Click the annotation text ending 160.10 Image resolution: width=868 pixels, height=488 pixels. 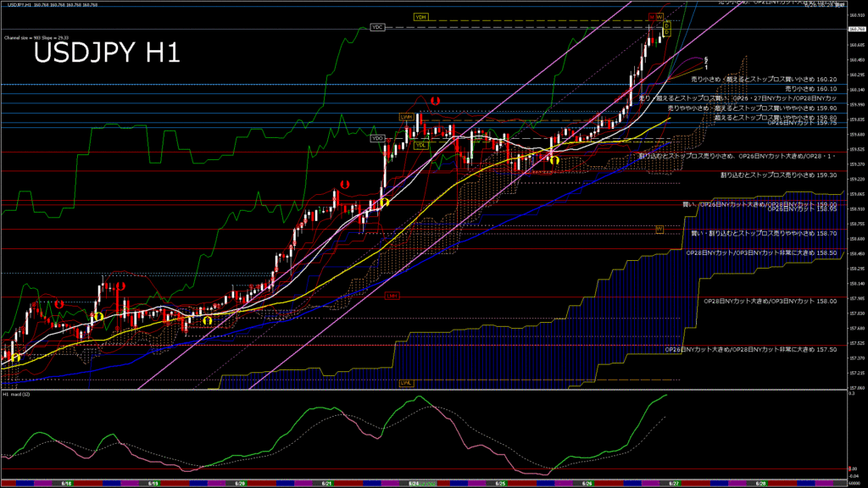tap(810, 89)
